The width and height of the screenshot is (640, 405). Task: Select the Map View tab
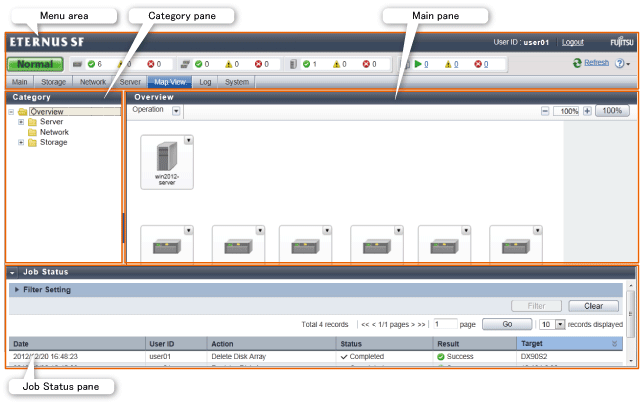point(170,82)
